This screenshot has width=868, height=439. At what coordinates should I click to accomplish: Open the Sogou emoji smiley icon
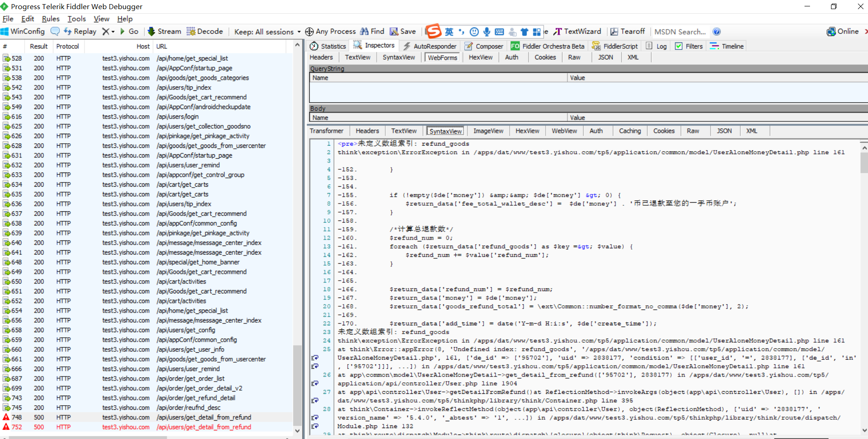click(x=474, y=31)
